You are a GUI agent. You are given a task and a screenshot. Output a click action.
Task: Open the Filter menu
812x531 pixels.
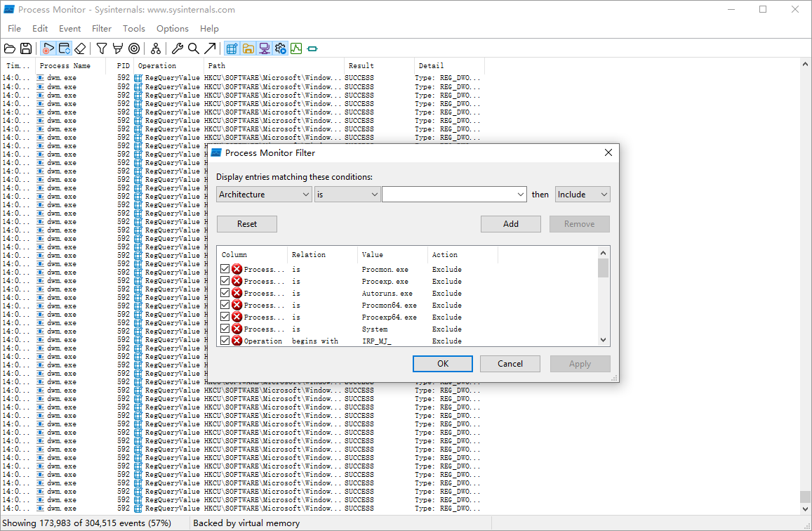click(x=102, y=29)
